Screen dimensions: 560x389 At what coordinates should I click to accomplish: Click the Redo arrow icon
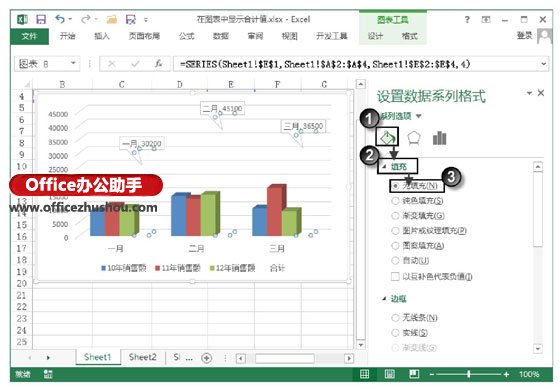pyautogui.click(x=86, y=19)
